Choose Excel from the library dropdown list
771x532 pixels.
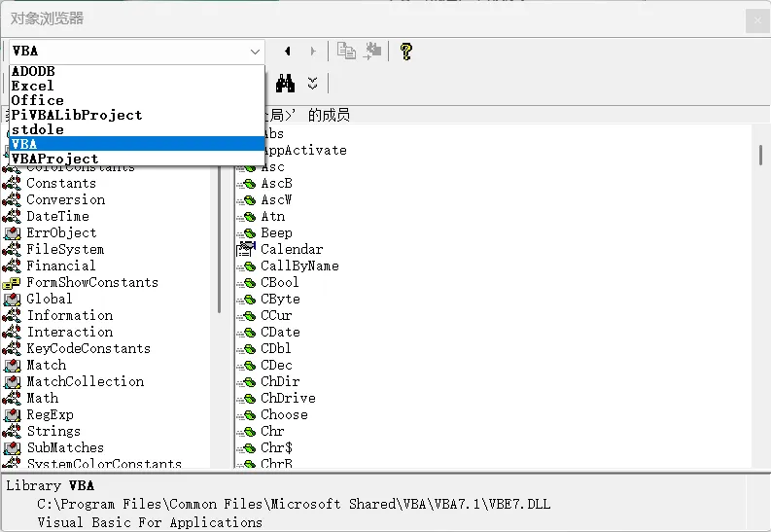coord(137,86)
